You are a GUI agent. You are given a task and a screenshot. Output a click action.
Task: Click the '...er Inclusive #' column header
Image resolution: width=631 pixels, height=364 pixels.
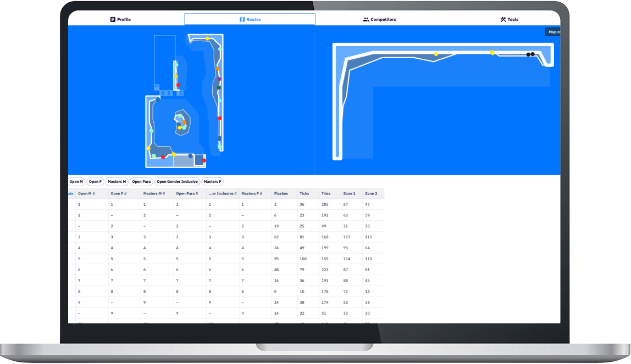(x=223, y=194)
